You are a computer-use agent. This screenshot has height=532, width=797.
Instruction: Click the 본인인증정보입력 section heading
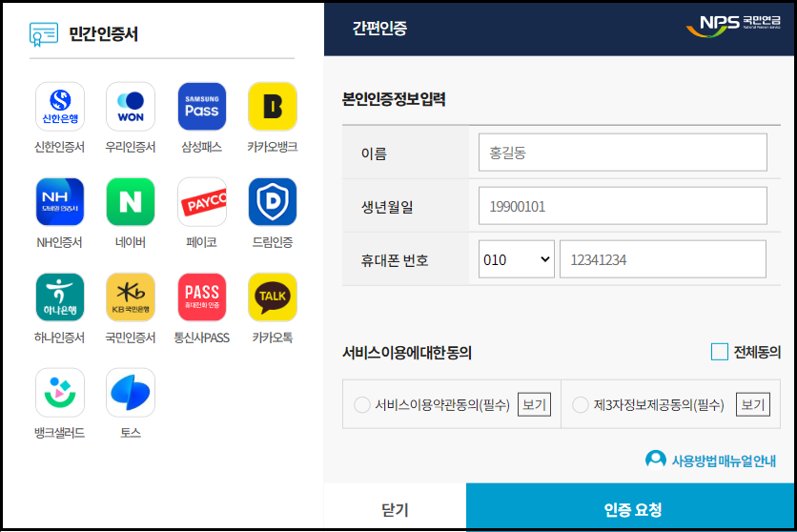(394, 98)
